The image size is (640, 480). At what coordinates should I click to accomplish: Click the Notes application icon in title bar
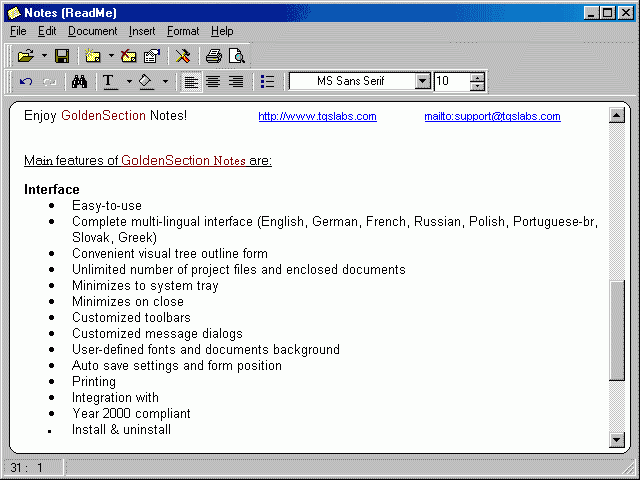click(x=14, y=13)
